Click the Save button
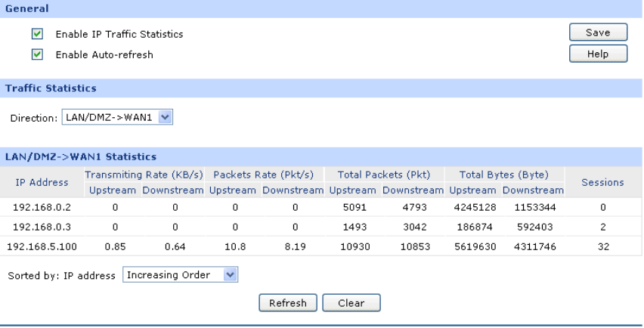 [x=598, y=32]
